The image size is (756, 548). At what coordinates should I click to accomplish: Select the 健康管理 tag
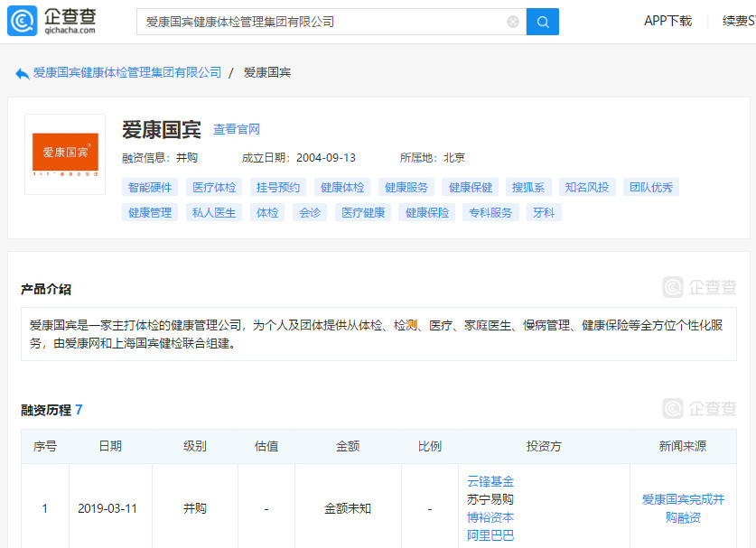[x=150, y=212]
